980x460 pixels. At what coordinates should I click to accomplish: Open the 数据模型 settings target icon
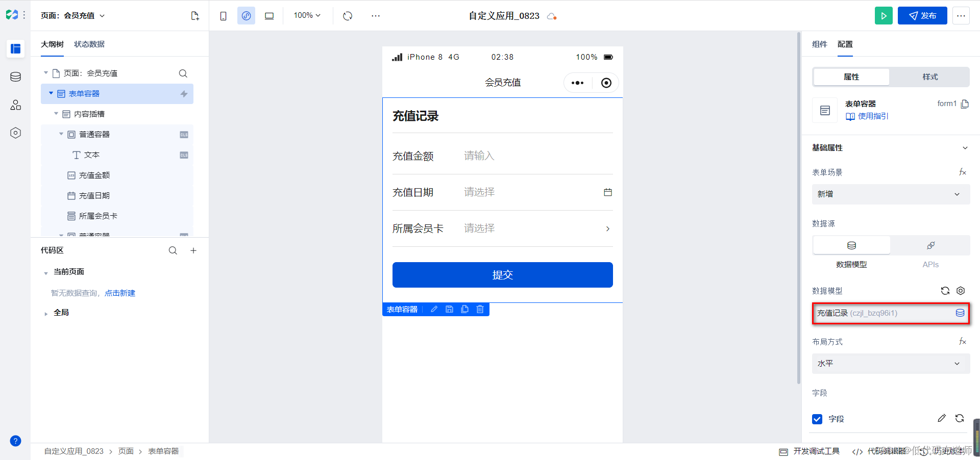tap(961, 291)
